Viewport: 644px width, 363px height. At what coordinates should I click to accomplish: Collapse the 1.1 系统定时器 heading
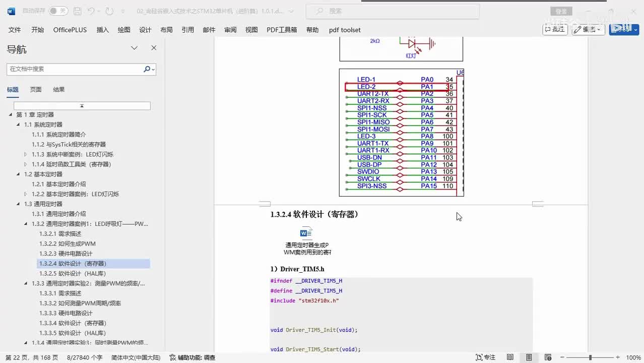click(x=19, y=125)
